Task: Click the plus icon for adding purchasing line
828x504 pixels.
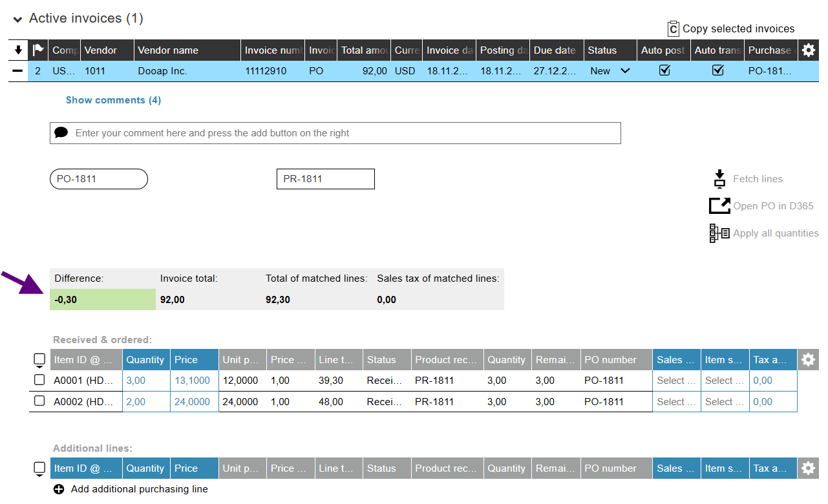Action: 59,489
